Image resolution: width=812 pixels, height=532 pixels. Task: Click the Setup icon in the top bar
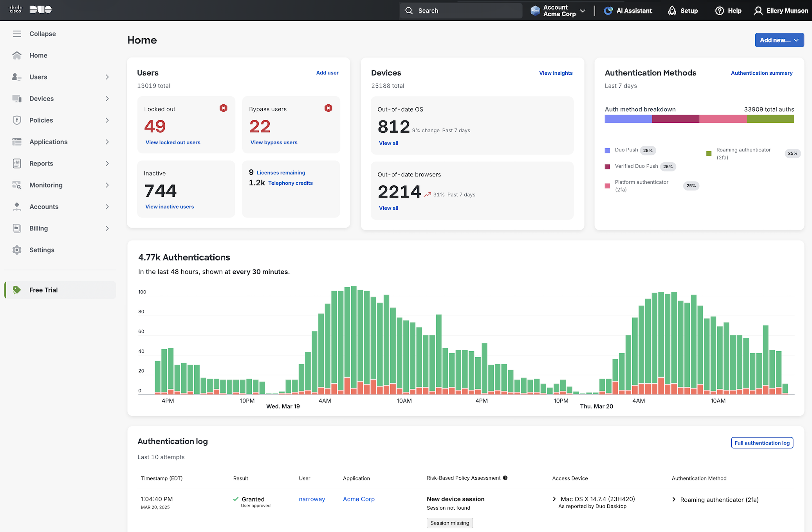tap(672, 11)
